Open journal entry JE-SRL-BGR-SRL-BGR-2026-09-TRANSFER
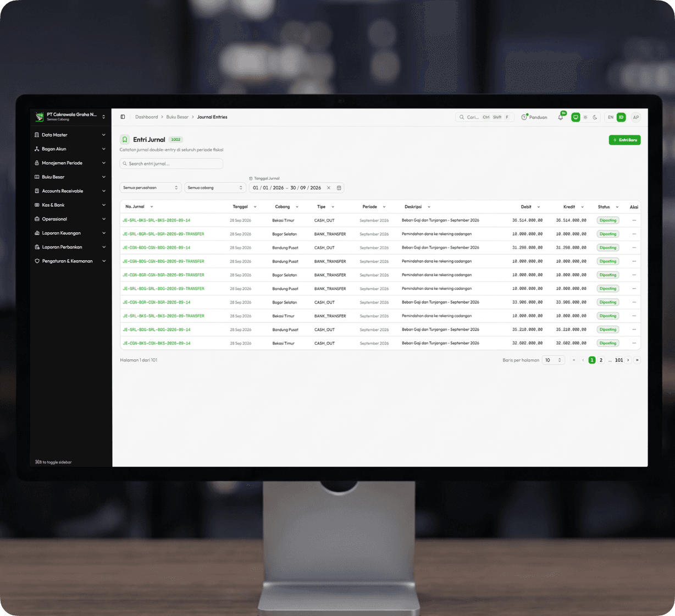This screenshot has width=675, height=616. [163, 234]
